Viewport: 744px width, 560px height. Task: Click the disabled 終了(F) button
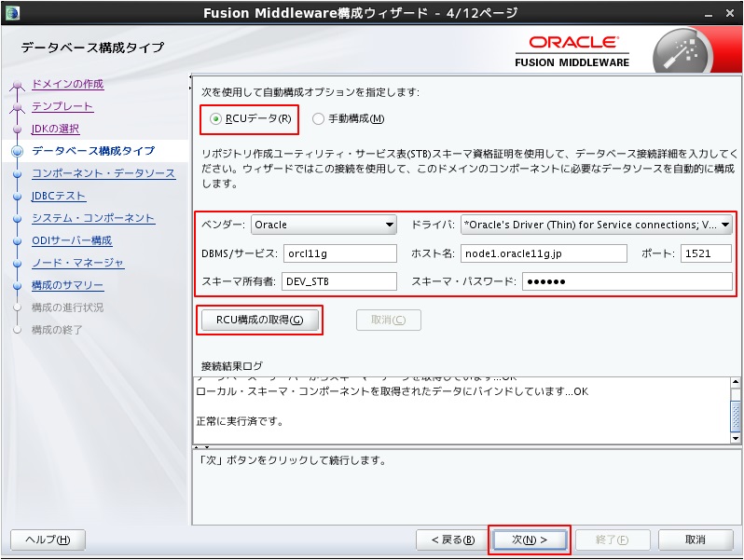[x=613, y=540]
